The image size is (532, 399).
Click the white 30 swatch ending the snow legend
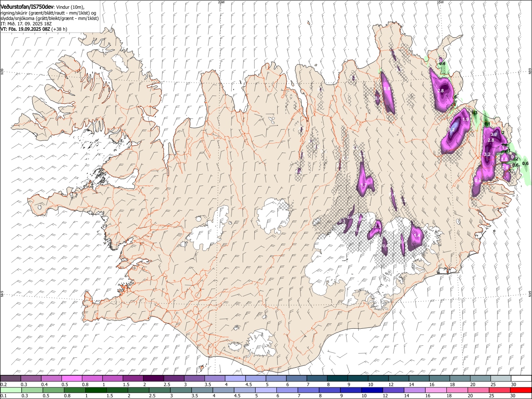pyautogui.click(x=521, y=379)
